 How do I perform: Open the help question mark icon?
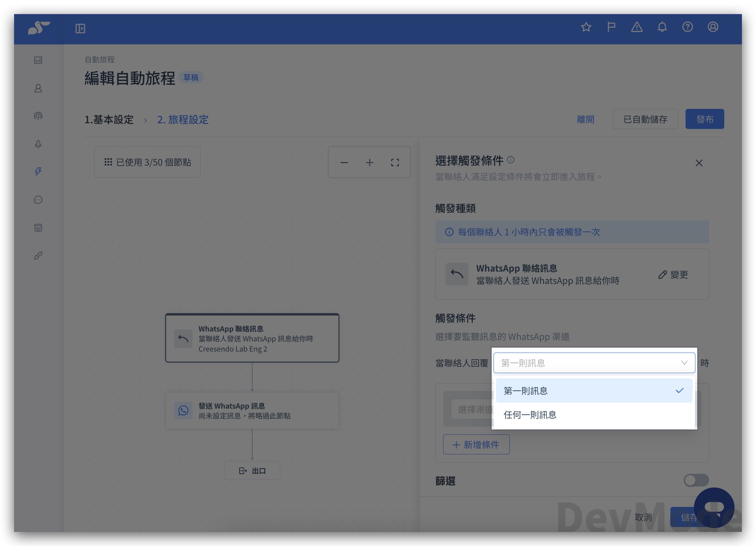click(x=688, y=27)
